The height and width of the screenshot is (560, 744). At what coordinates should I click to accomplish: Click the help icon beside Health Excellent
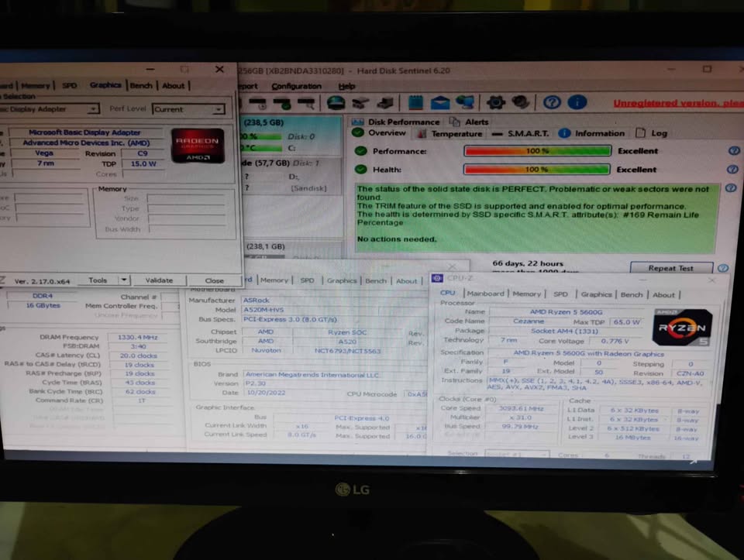pos(732,170)
